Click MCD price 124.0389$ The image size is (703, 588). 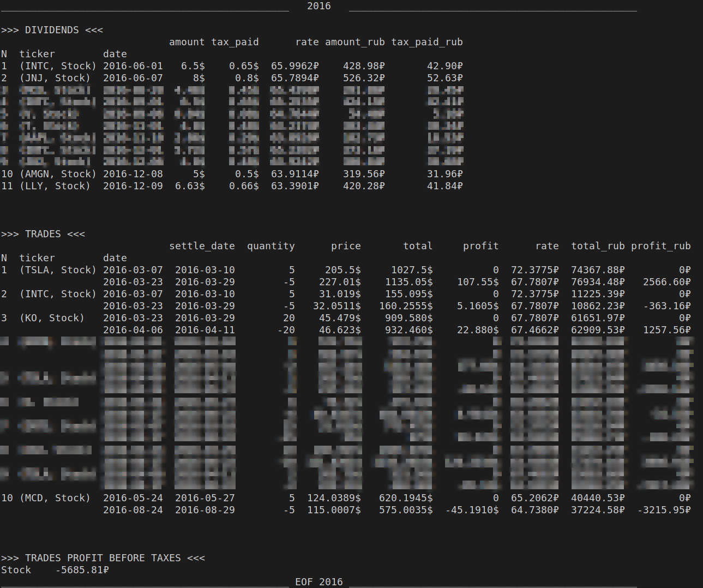(x=334, y=498)
